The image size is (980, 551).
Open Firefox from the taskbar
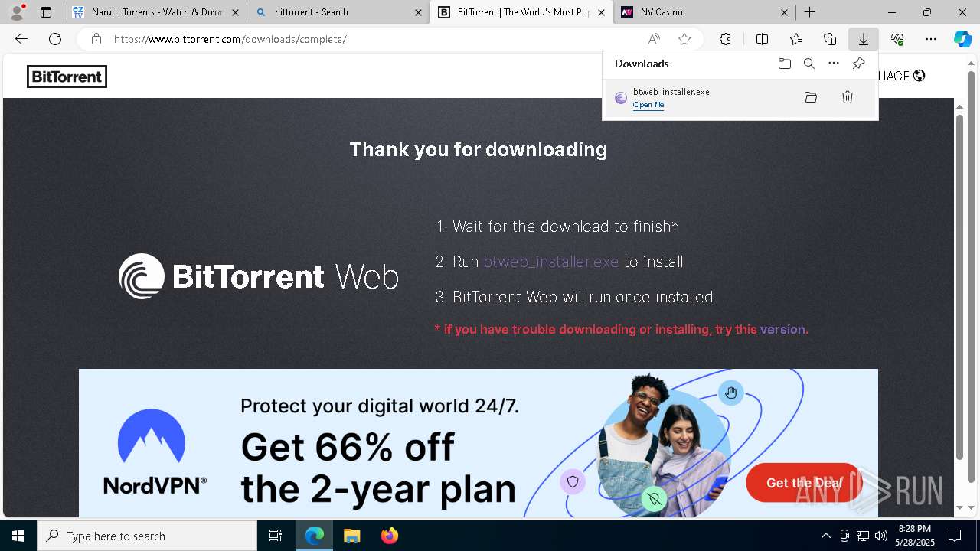[390, 536]
